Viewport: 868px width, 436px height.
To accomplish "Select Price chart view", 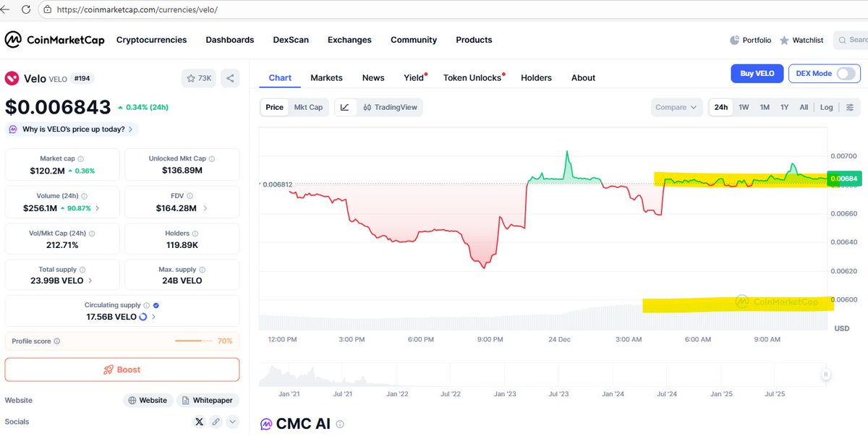I will coord(275,107).
